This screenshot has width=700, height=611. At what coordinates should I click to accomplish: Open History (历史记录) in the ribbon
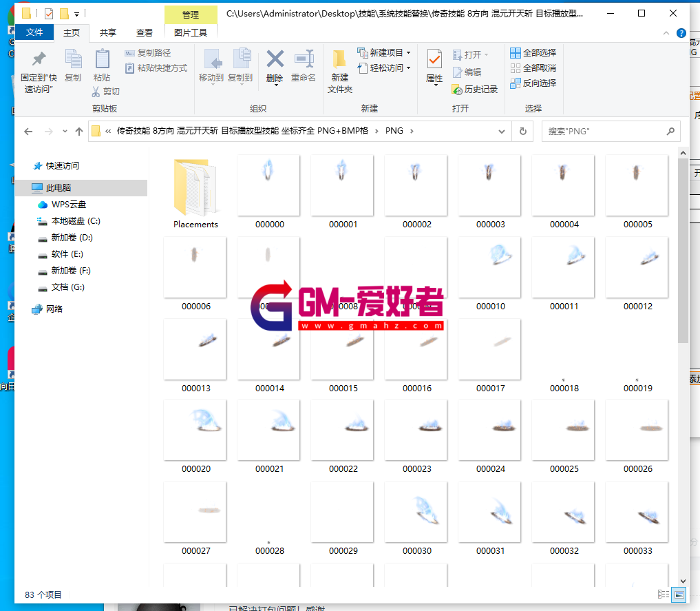(475, 90)
